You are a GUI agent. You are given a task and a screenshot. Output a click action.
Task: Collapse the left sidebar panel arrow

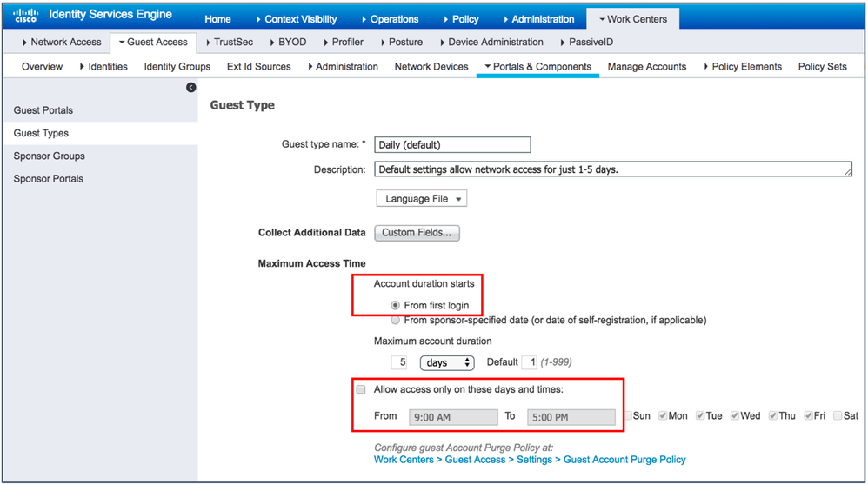click(x=191, y=88)
